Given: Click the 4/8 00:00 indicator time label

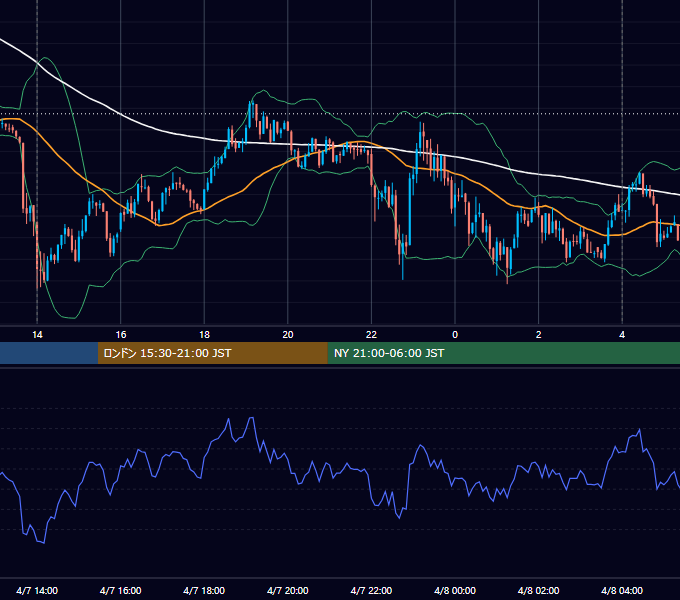Looking at the screenshot, I should (455, 590).
